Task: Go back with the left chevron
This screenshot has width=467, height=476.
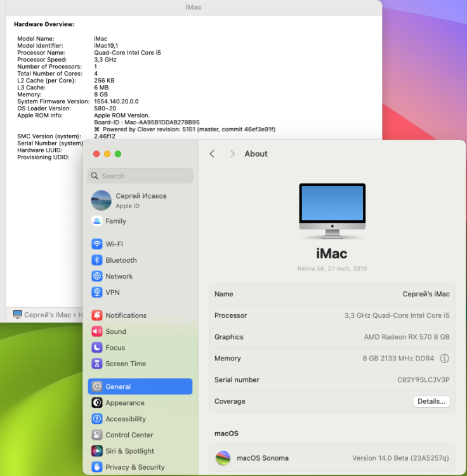Action: [212, 154]
